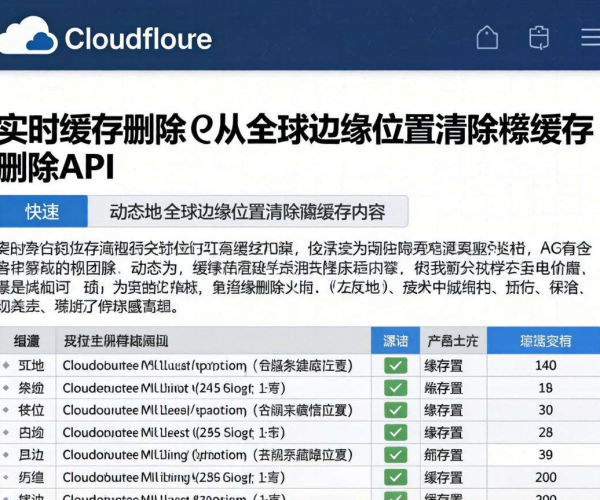
Task: Click diamond bullet of the 140 row
Action: tap(6, 365)
